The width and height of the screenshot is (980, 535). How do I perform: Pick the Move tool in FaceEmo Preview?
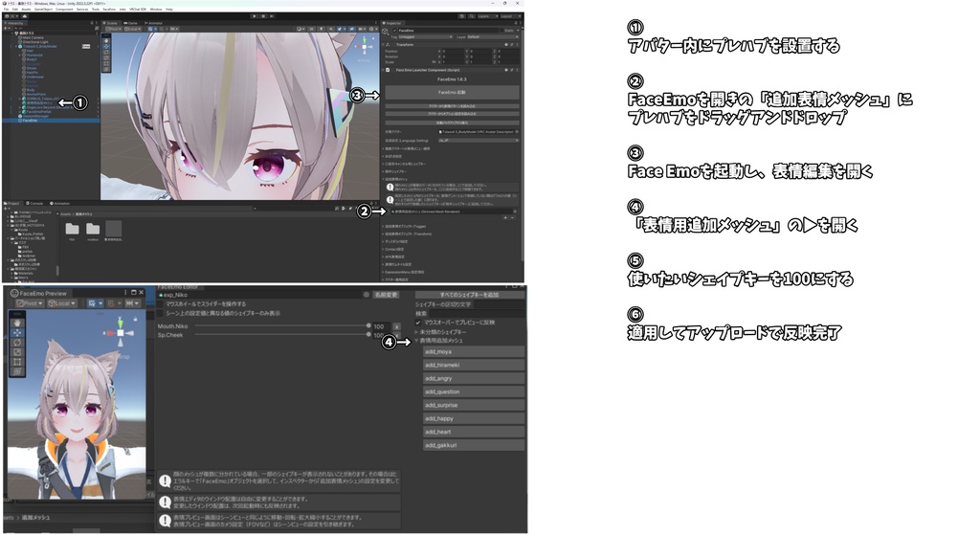point(17,332)
